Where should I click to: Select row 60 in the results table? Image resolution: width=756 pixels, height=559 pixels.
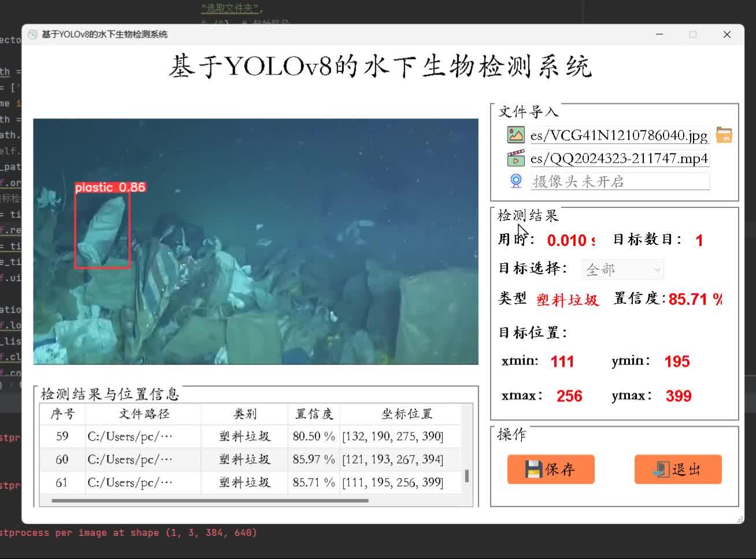[x=249, y=459]
